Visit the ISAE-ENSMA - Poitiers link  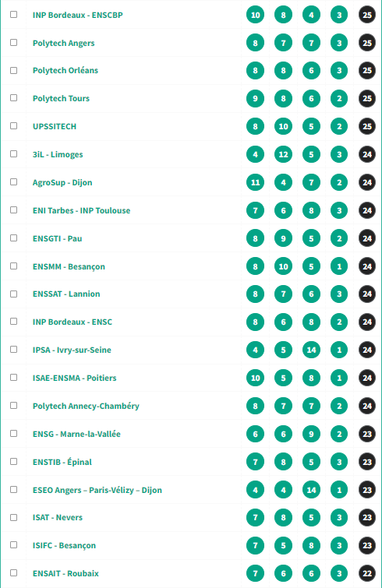tap(75, 378)
